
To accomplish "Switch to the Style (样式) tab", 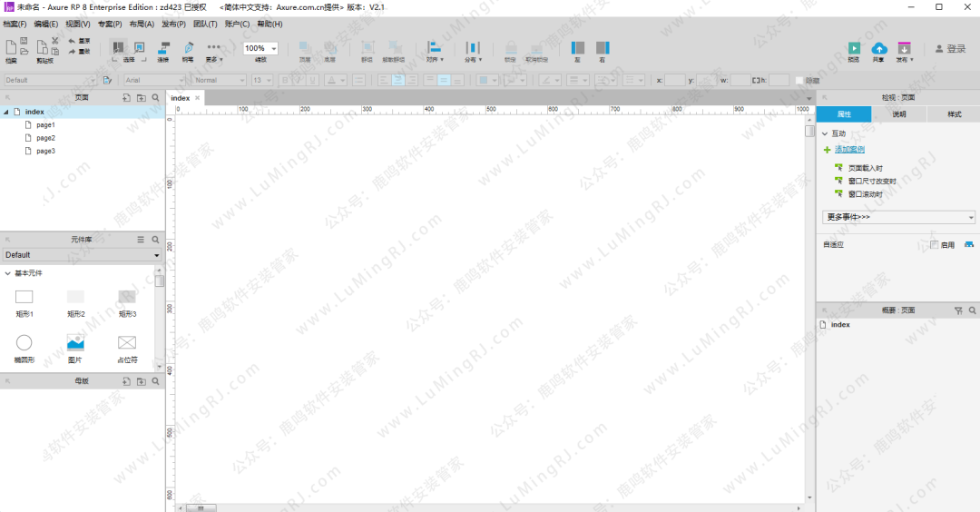I will (x=954, y=114).
